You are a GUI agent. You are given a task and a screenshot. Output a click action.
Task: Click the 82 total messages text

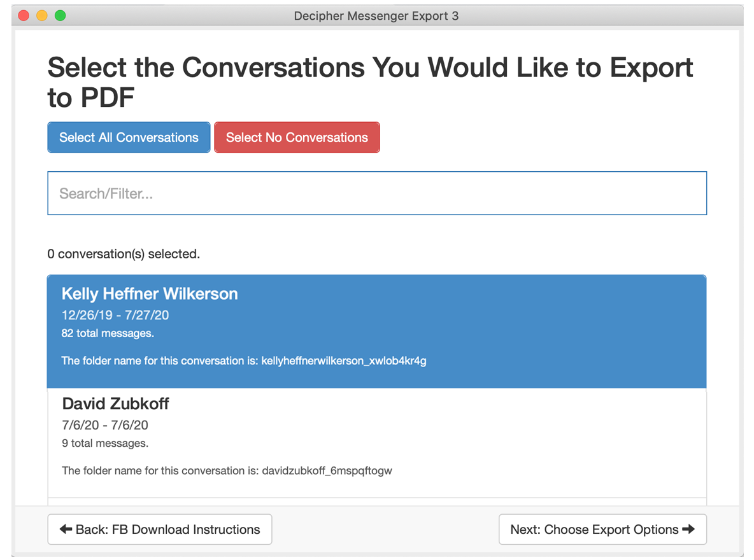[x=108, y=333]
